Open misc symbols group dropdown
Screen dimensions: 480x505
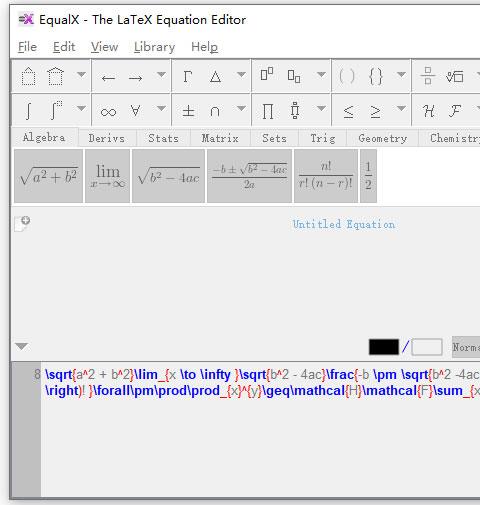161,108
